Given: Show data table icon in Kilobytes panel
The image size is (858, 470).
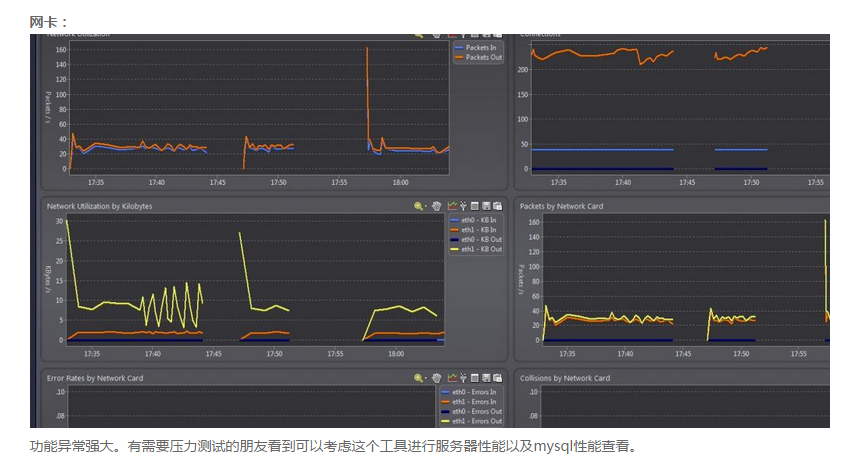Looking at the screenshot, I should point(474,206).
